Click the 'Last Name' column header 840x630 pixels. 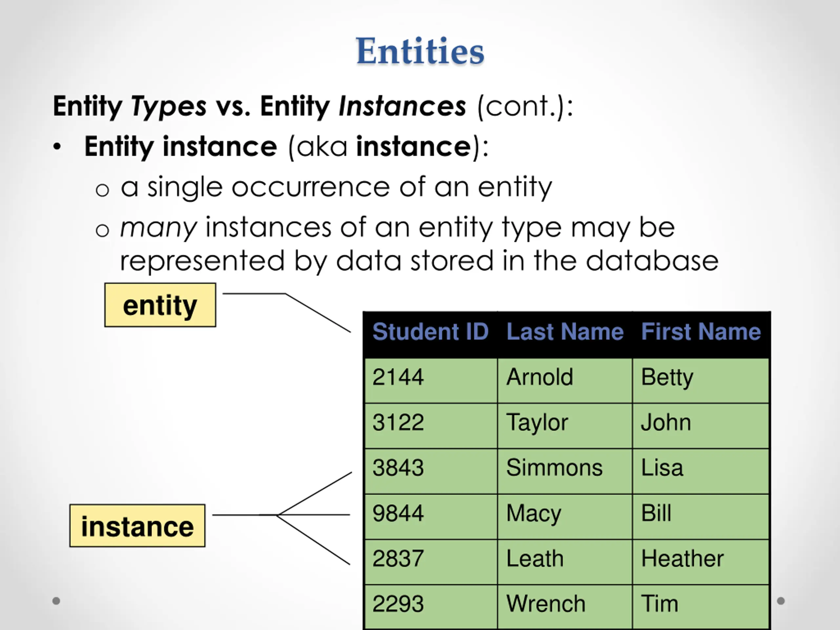coord(565,335)
